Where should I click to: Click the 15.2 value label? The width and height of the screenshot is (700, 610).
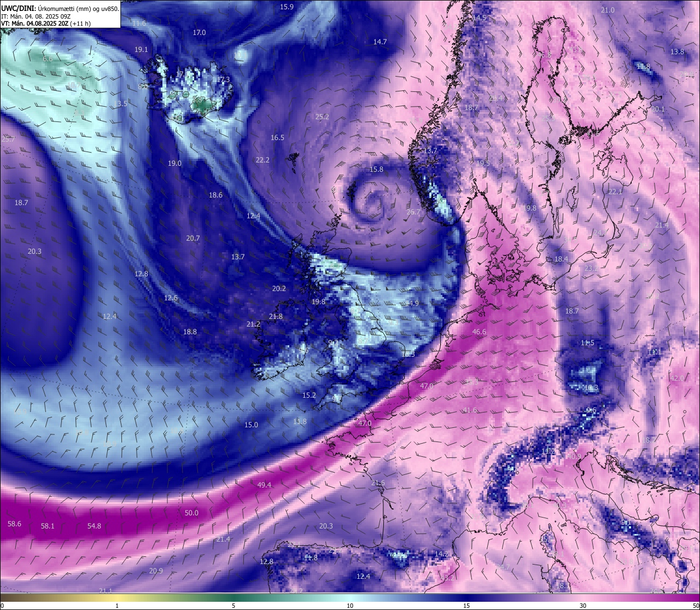[309, 395]
